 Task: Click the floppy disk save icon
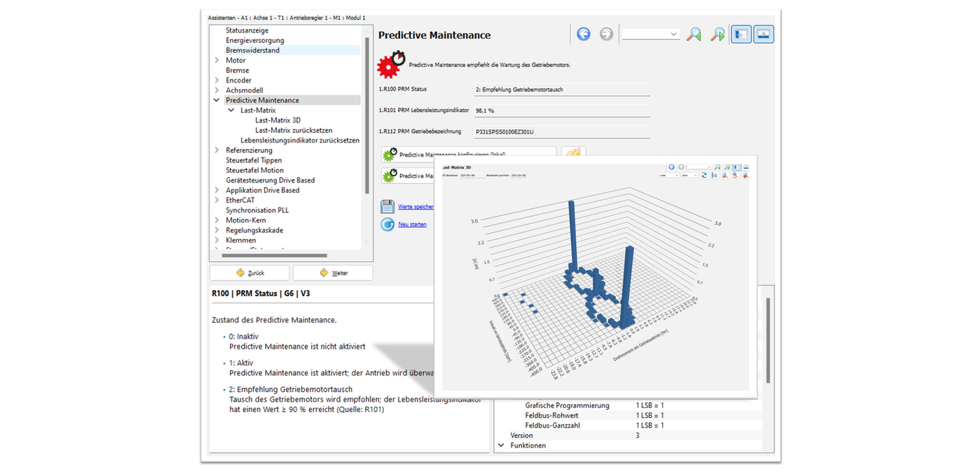pos(388,206)
